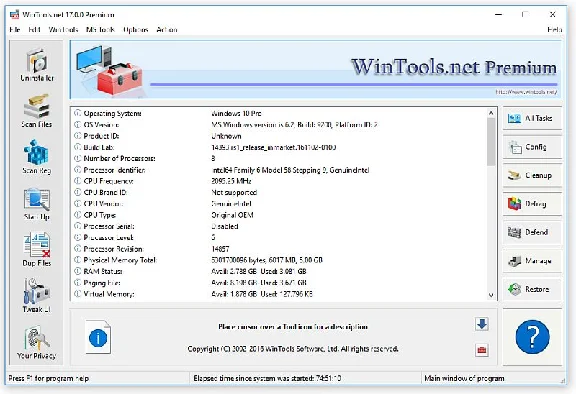Open the Options menu
The height and width of the screenshot is (394, 576).
(136, 30)
